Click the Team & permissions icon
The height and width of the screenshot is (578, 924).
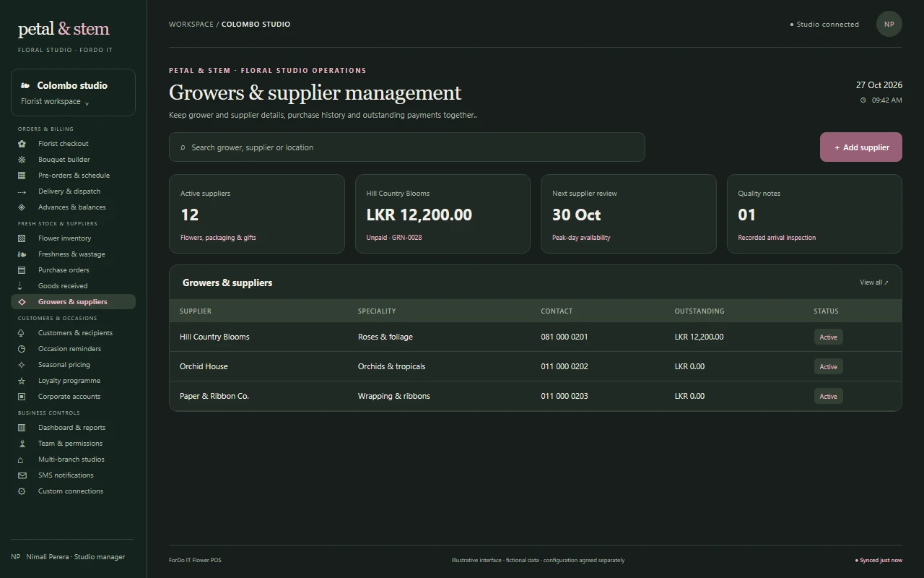tap(22, 444)
